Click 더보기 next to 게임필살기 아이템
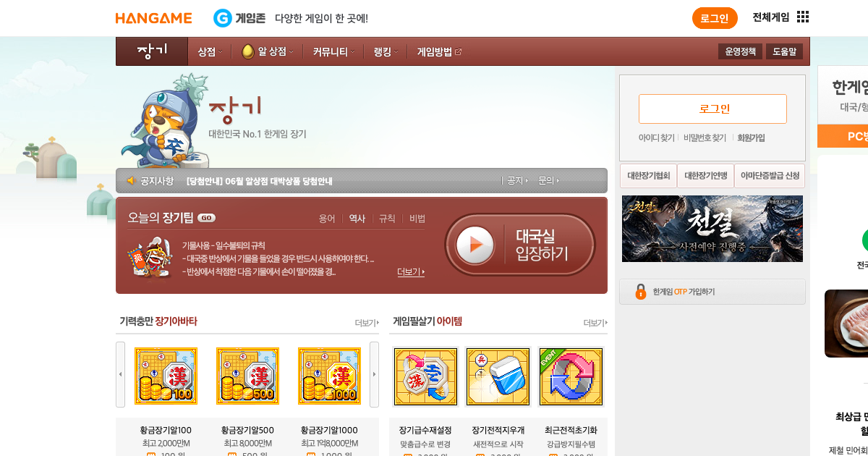868x456 pixels. pos(595,323)
